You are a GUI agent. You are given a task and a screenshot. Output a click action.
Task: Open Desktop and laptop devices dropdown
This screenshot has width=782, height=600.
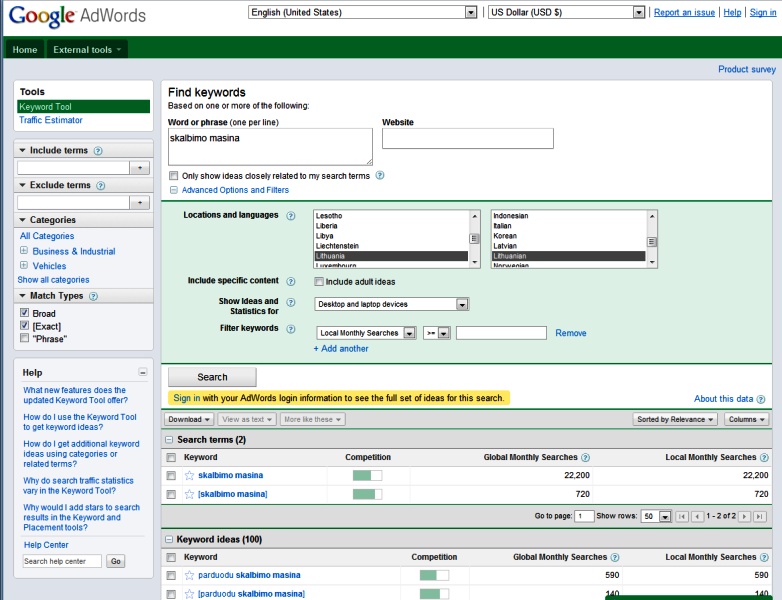pos(391,304)
